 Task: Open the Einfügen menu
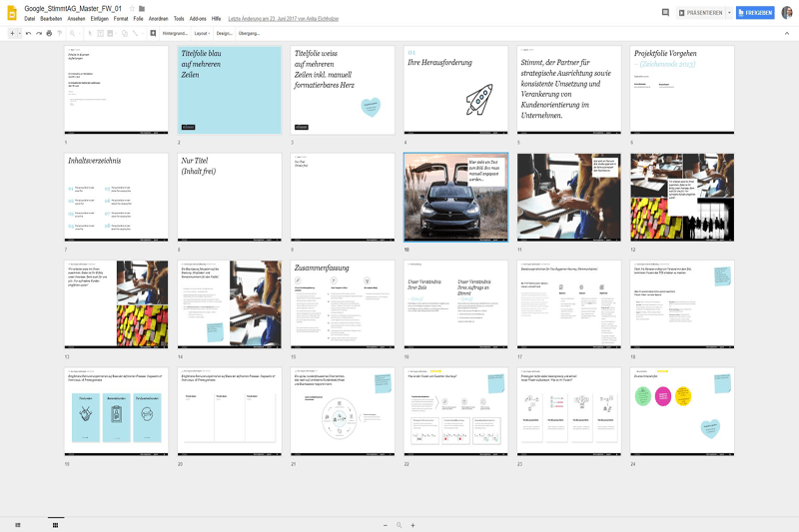(99, 19)
